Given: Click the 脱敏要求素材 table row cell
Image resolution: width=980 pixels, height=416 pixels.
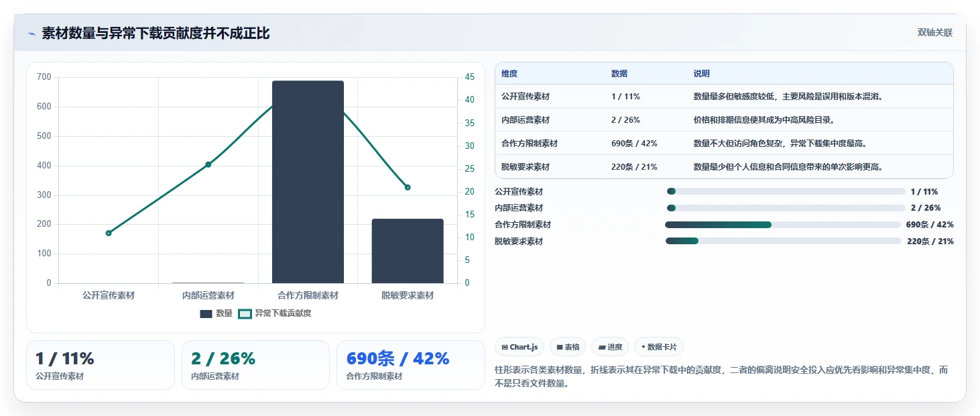Looking at the screenshot, I should pos(526,167).
